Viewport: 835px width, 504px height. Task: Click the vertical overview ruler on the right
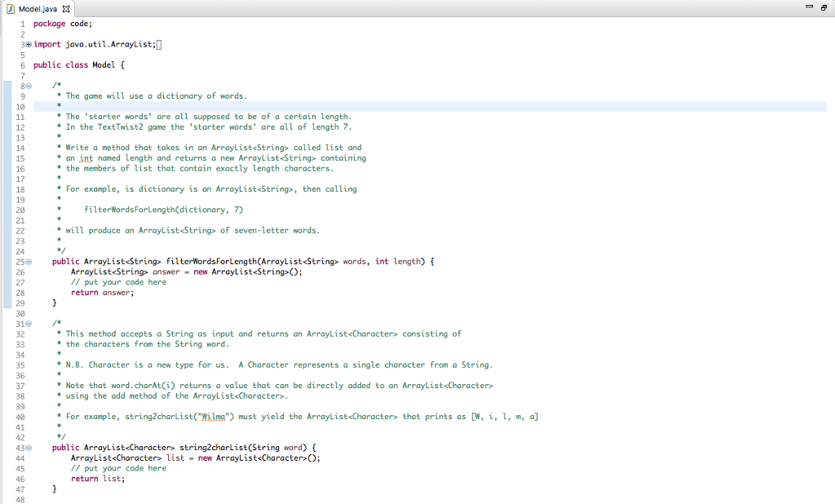coord(831,245)
